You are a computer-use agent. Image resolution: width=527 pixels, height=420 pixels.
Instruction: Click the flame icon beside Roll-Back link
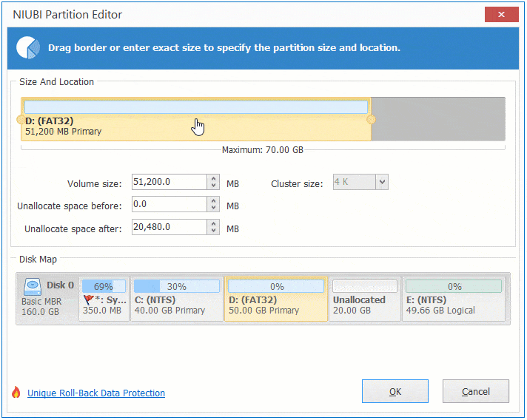click(16, 393)
